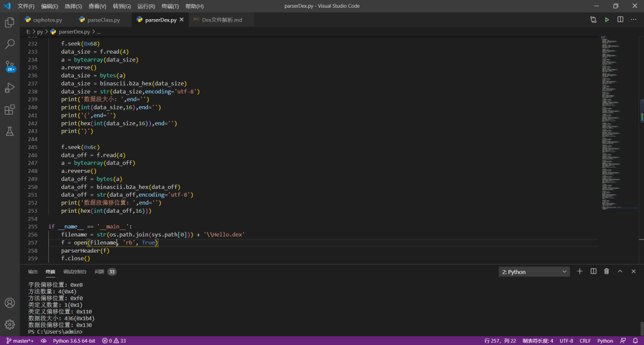Click the parserHeader(f) call on line 258
The width and height of the screenshot is (644, 345).
click(85, 251)
